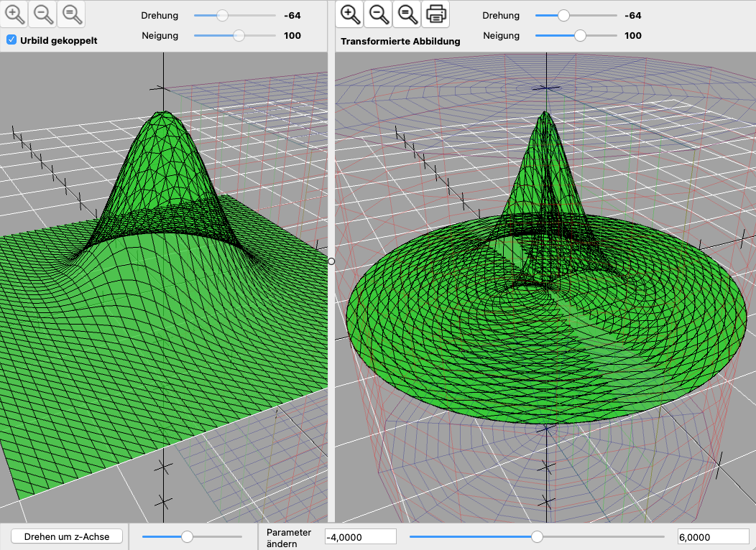Reset zoom in the Transformierte Abbildung pane
The width and height of the screenshot is (756, 550).
(x=406, y=13)
